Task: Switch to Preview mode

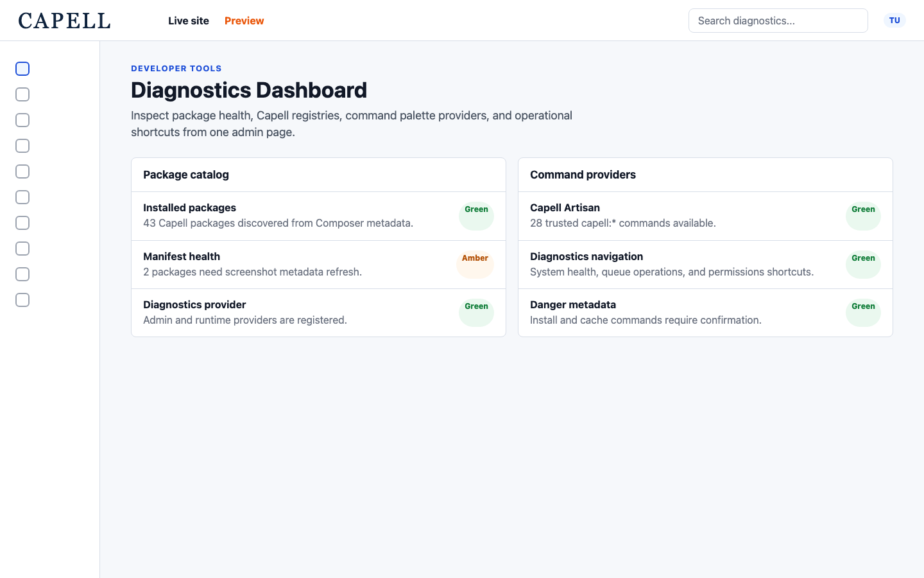Action: (x=244, y=21)
